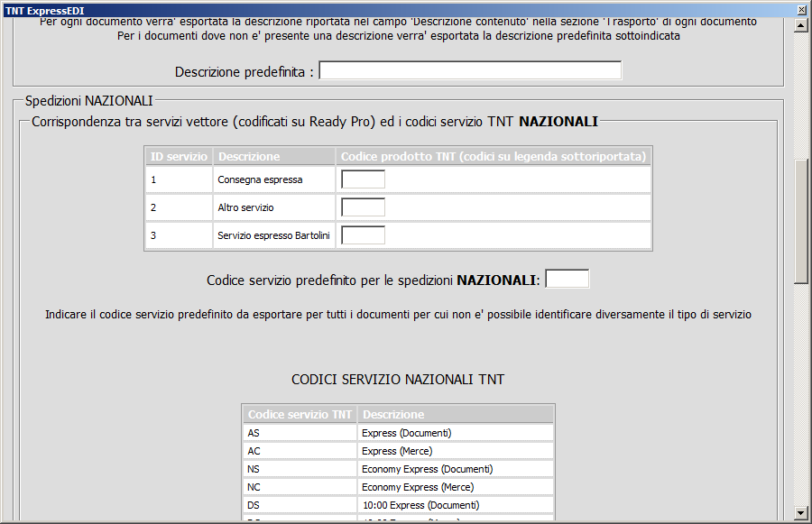Click the 'DS' service code cell
812x524 pixels.
click(300, 505)
